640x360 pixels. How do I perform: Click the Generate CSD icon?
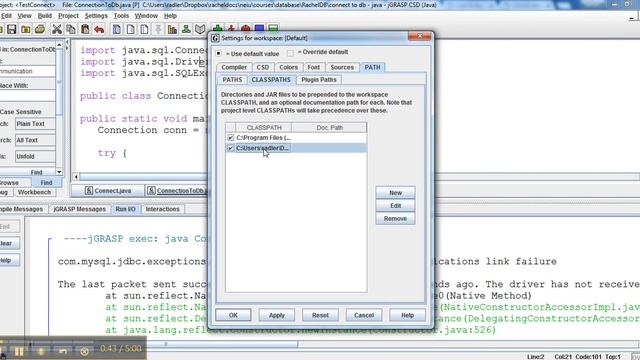[117, 29]
